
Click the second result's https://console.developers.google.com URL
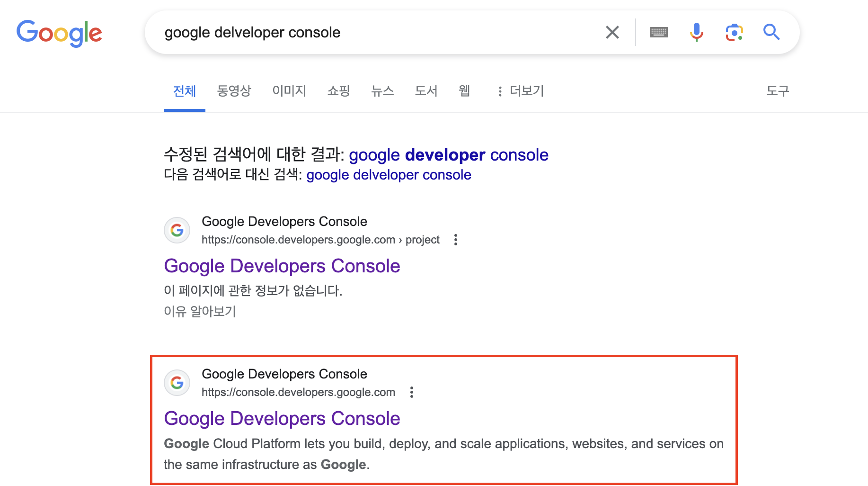click(x=298, y=392)
